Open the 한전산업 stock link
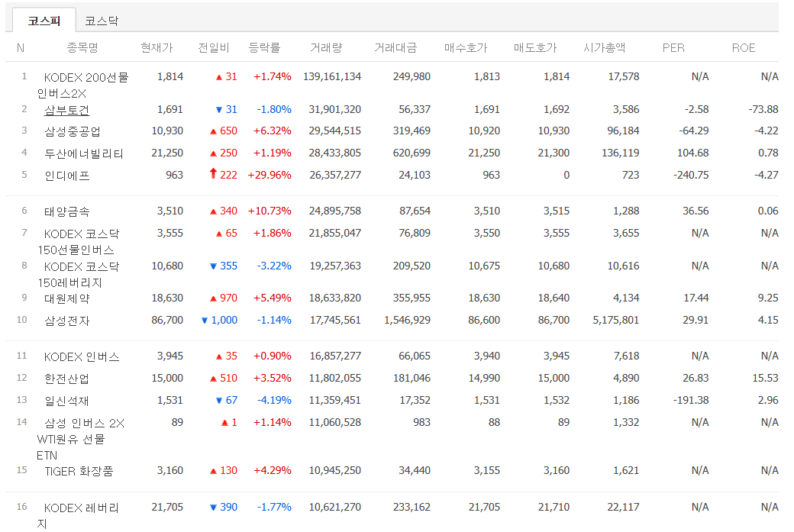Screen dimensions: 794x532 point(67,379)
